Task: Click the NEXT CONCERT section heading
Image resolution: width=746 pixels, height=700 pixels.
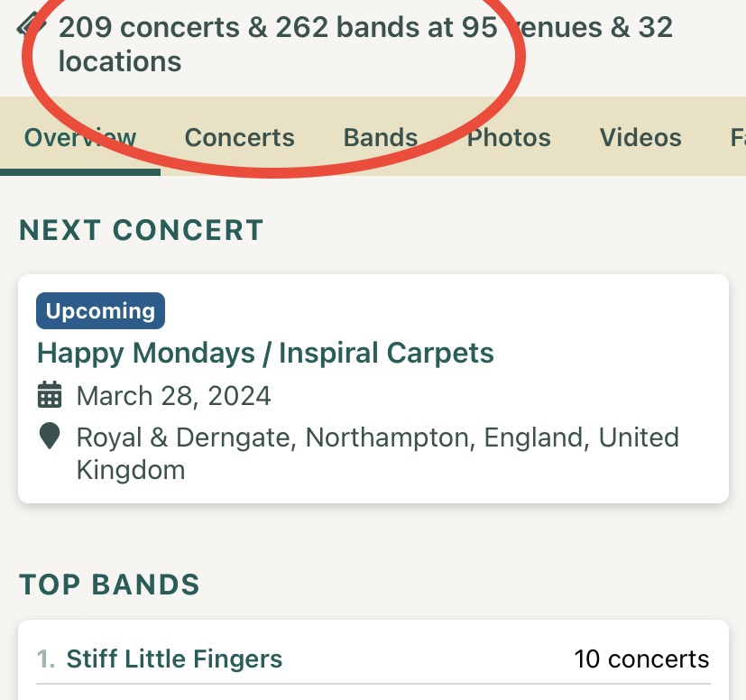Action: (x=142, y=230)
